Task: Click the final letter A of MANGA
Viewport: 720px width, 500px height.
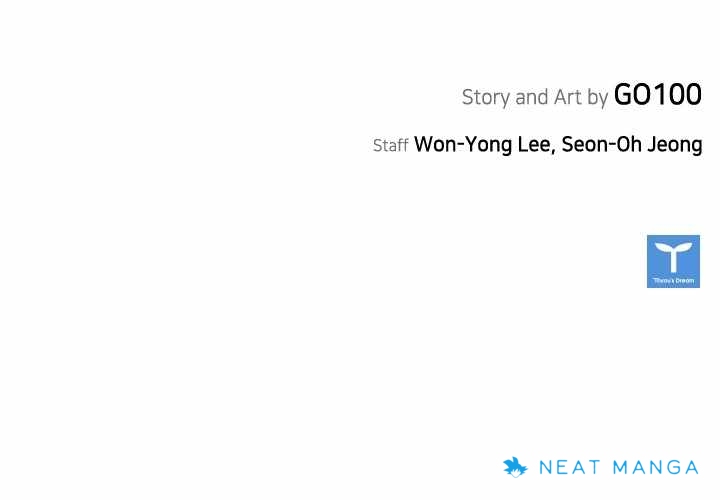Action: coord(691,467)
